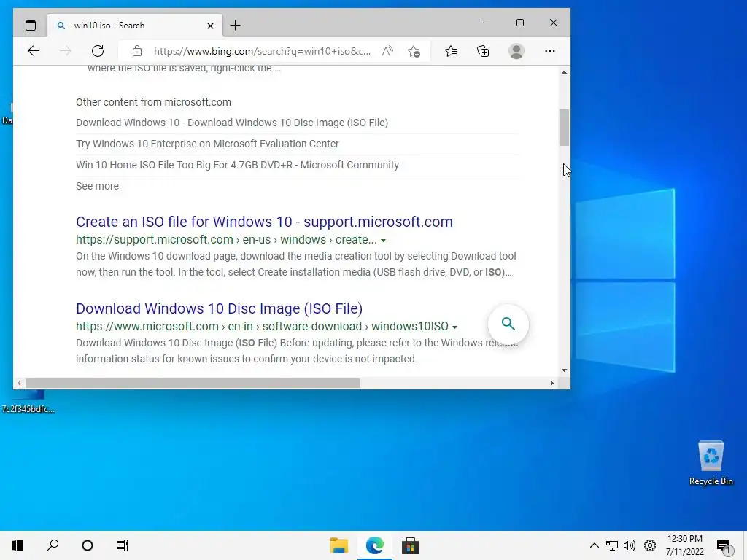747x560 pixels.
Task: Open Download Windows 10 Disc Image result title
Action: (219, 308)
